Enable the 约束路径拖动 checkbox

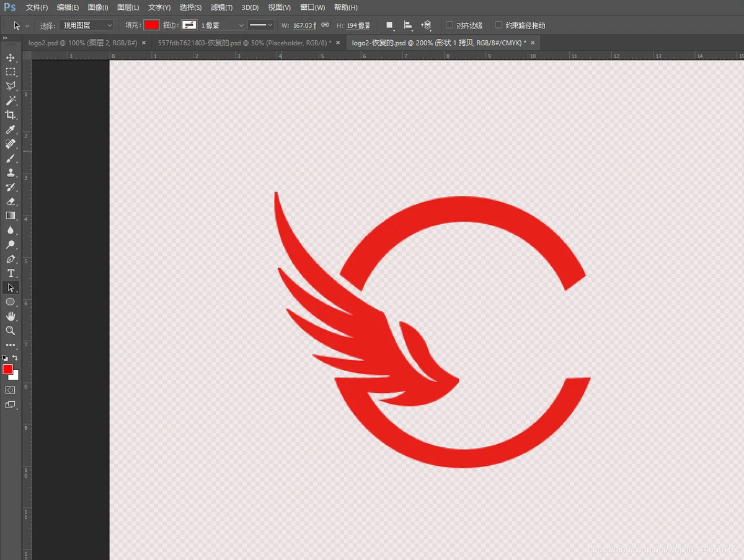coord(498,25)
